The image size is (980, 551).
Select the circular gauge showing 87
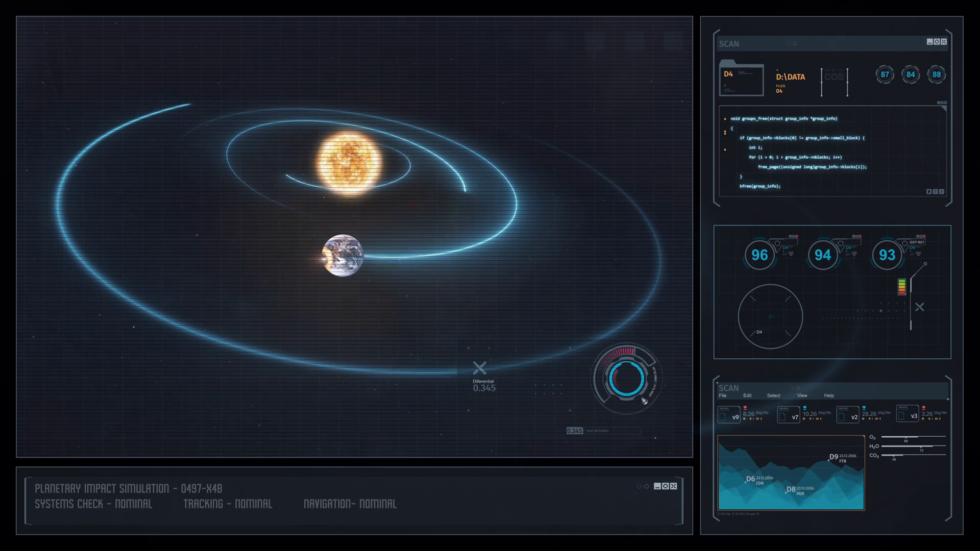(885, 74)
